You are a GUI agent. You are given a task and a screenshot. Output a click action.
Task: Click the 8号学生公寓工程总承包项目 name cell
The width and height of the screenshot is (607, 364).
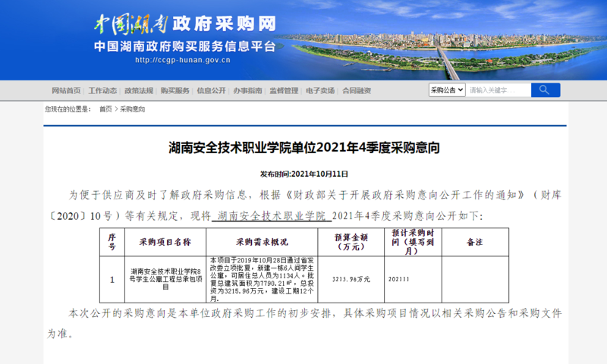(165, 279)
